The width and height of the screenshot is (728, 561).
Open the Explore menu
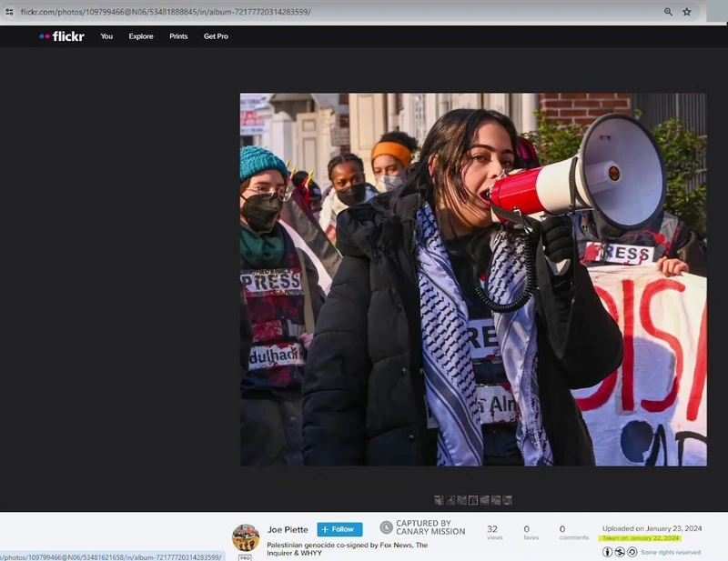click(x=141, y=36)
